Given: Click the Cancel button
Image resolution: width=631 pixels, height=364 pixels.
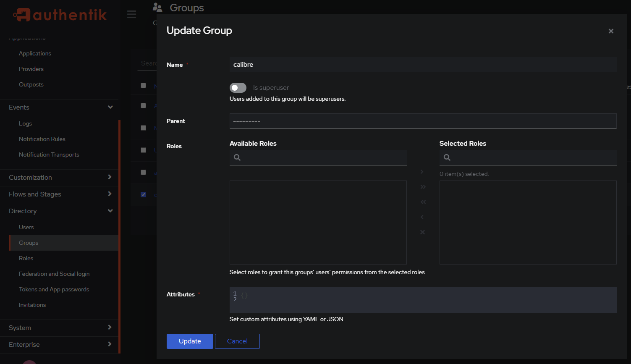Looking at the screenshot, I should [237, 341].
